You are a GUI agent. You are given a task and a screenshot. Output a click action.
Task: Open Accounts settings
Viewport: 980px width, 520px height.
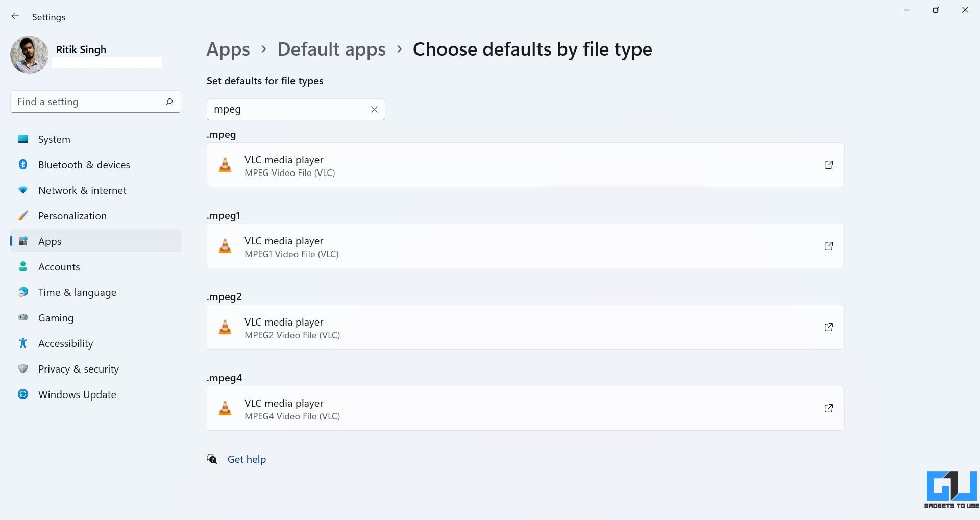[x=95, y=267]
